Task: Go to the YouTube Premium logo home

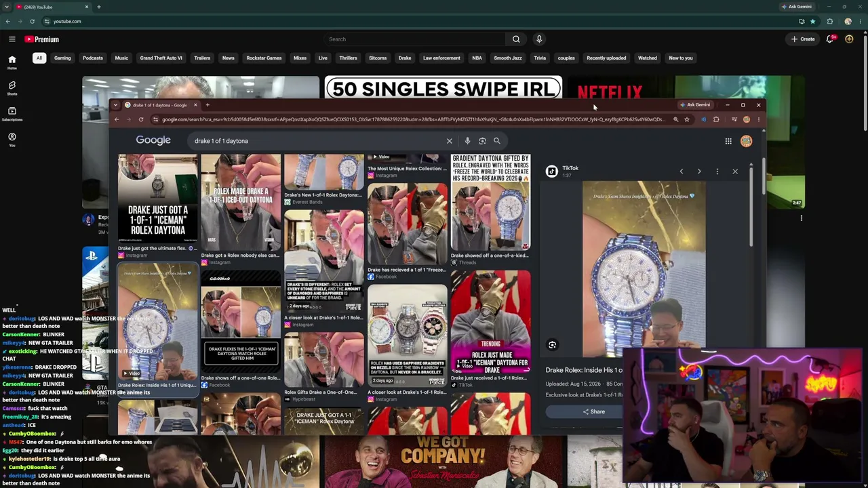Action: [42, 39]
